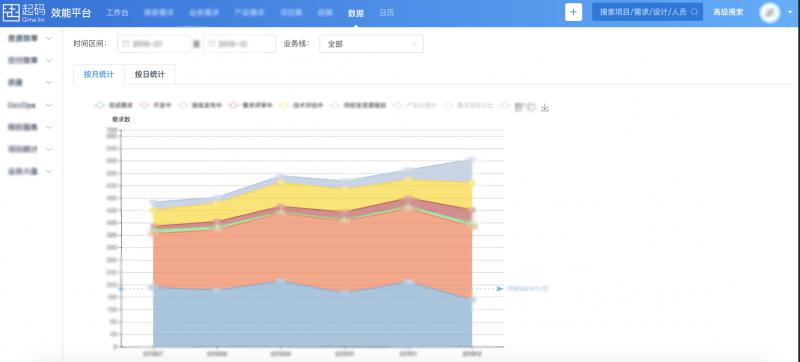Click the chart view switch icon beside download
Screen dimensions: 800x362
[531, 107]
